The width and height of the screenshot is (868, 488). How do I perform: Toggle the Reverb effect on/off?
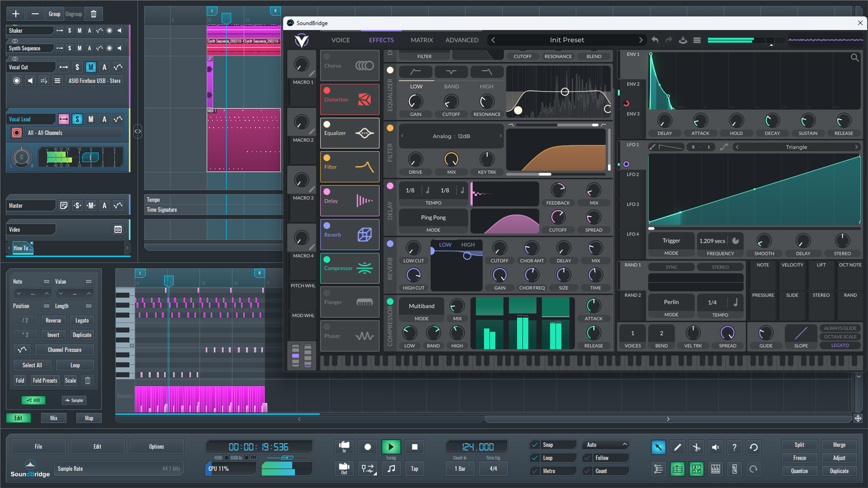(327, 225)
